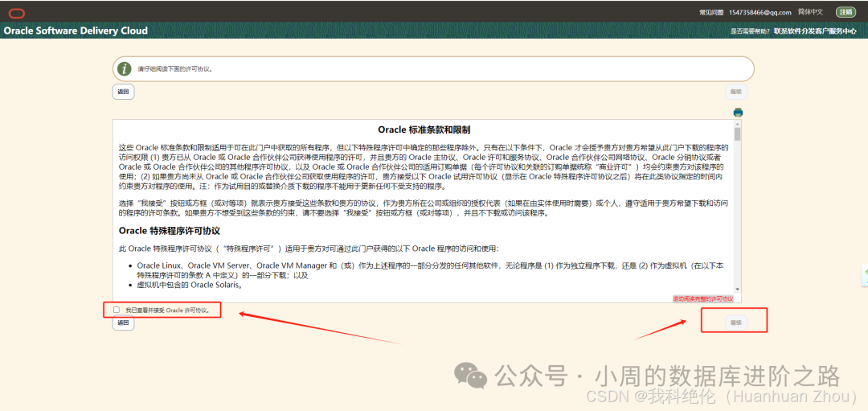Click the top 返回 button
This screenshot has height=411, width=868.
tap(123, 92)
